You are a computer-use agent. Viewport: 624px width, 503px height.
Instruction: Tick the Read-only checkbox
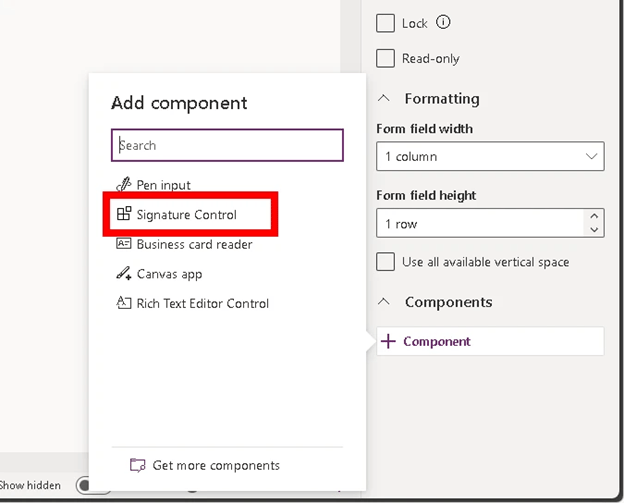pos(385,58)
